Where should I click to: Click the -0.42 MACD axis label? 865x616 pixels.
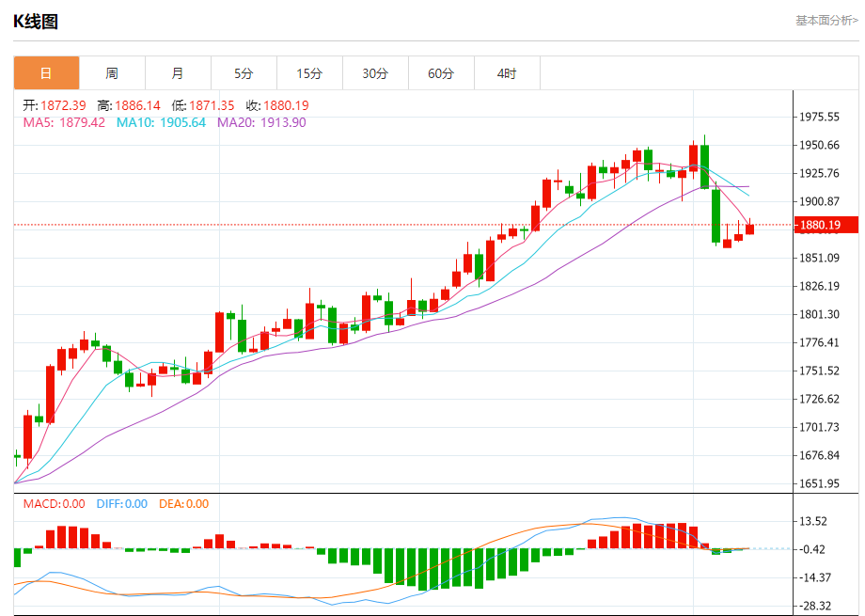click(x=812, y=550)
